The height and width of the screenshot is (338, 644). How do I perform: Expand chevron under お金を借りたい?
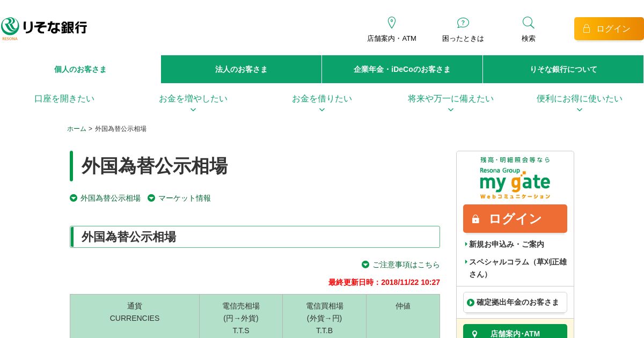pos(322,110)
